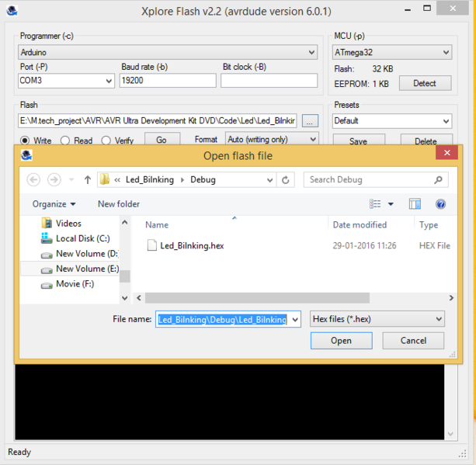The width and height of the screenshot is (476, 465).
Task: Click the search magnifier icon in Search Debug
Action: tap(438, 180)
